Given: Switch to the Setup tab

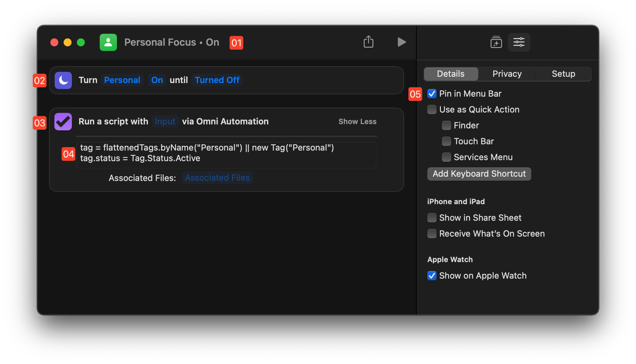Looking at the screenshot, I should [563, 74].
